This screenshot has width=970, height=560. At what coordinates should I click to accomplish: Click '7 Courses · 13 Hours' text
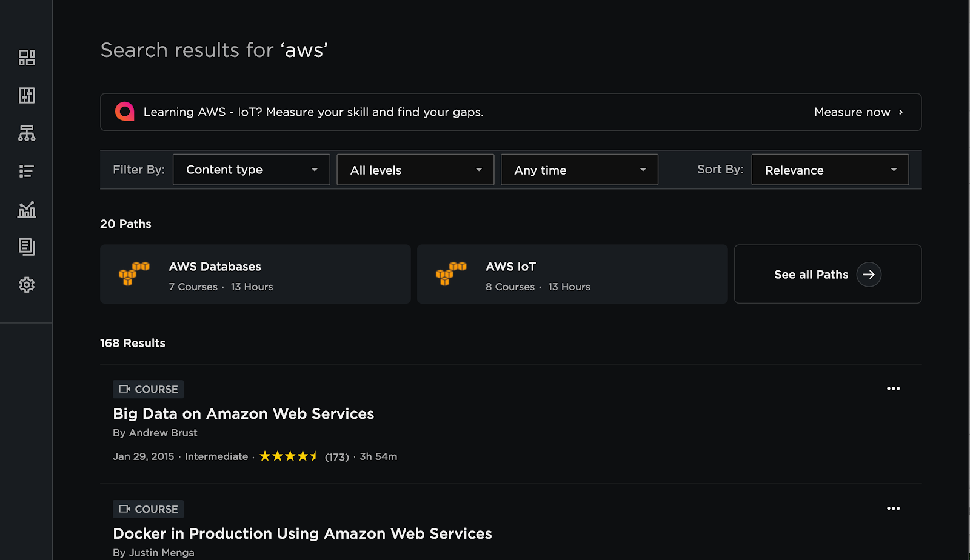click(x=221, y=287)
